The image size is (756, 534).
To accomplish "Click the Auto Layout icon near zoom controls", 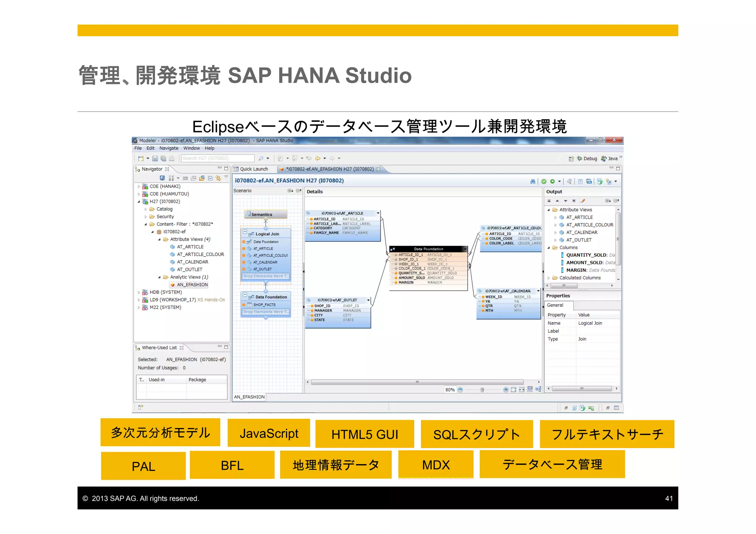I will point(538,389).
